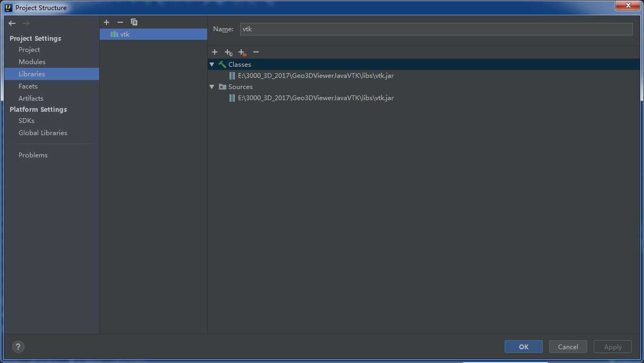Click the specify documentation URL icon
The width and height of the screenshot is (644, 363).
pos(228,52)
